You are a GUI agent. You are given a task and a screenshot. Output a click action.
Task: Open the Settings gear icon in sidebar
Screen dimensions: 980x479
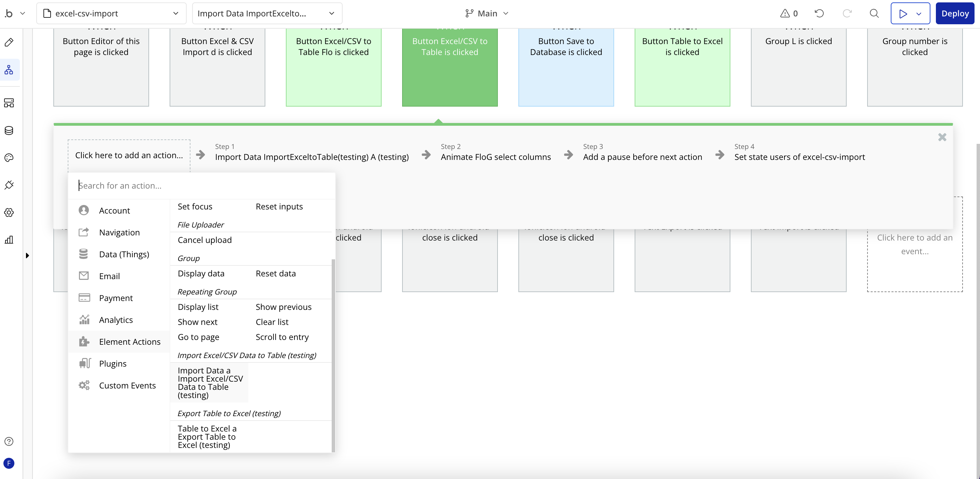(x=9, y=213)
